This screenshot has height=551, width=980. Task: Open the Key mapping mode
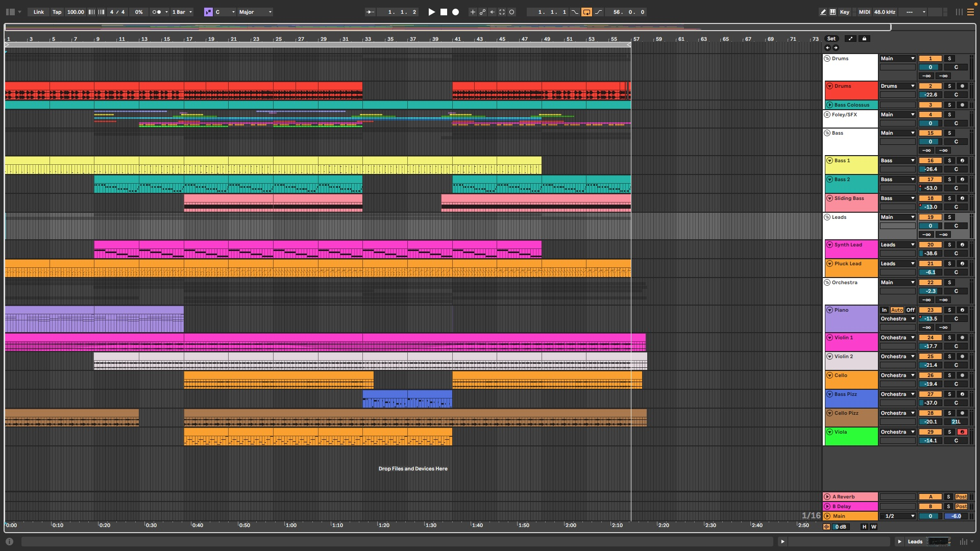pyautogui.click(x=845, y=12)
